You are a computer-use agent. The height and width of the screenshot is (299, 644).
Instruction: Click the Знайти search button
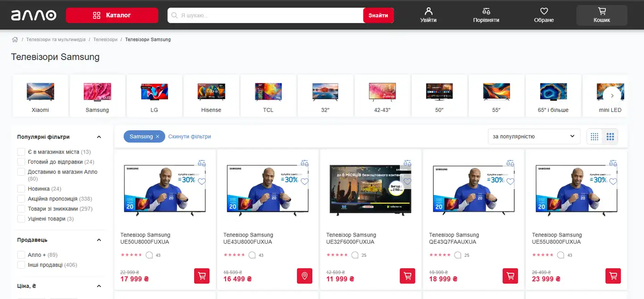pos(378,15)
